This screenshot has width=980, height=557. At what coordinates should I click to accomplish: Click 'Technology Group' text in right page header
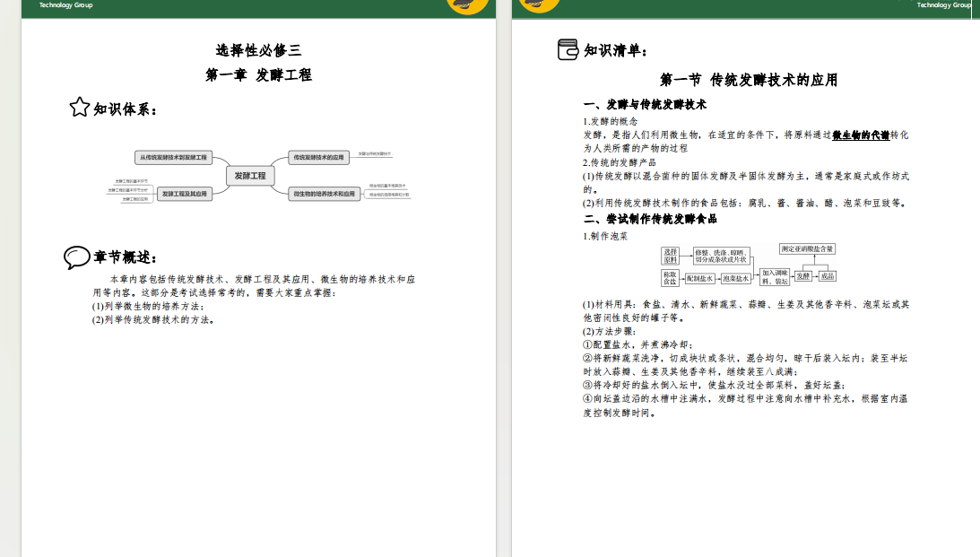click(944, 5)
